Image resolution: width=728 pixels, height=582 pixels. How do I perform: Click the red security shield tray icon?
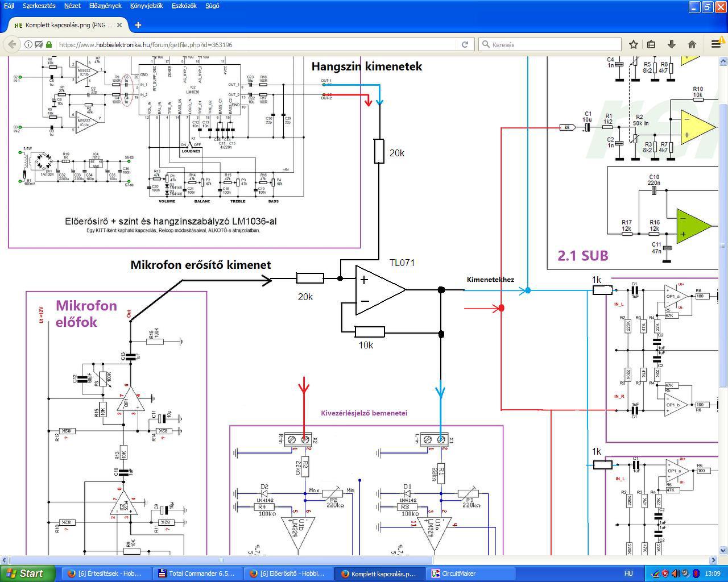(665, 573)
